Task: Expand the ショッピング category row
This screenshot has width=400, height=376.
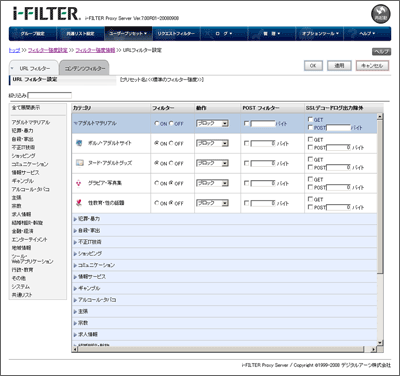Action: [x=75, y=254]
